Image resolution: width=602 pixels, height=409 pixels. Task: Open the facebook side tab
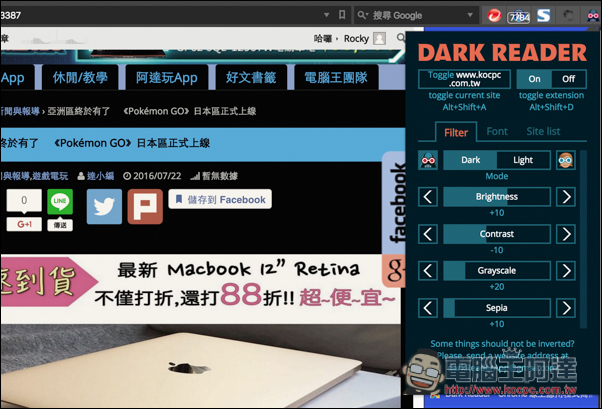(x=394, y=203)
